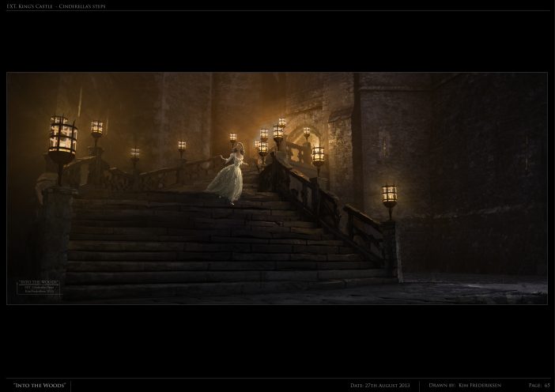Click the "Into the Woods" footer title
This screenshot has height=392, width=555.
coord(40,385)
